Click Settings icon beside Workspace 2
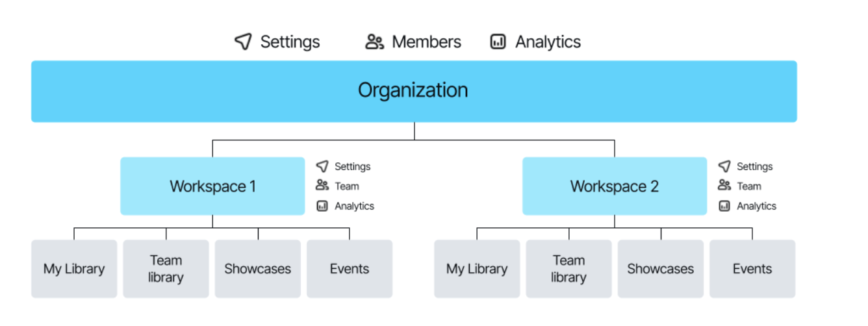Screen dimensions: 868x326 click(724, 166)
